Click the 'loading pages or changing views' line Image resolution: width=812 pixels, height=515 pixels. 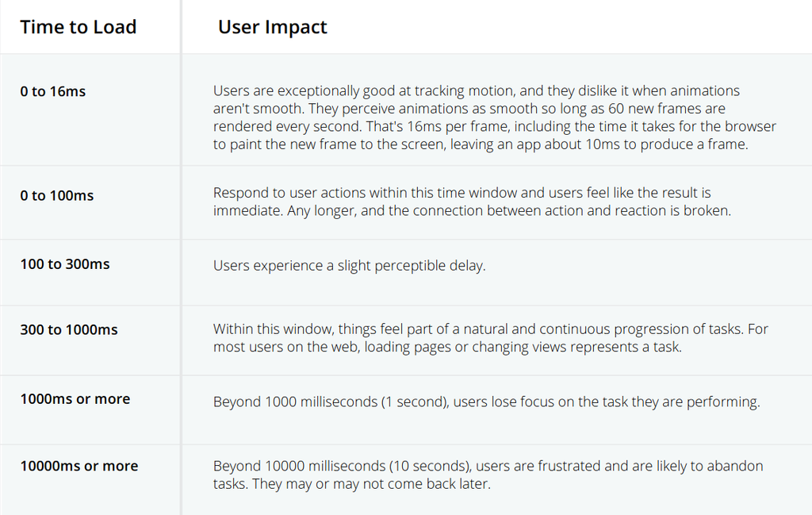[447, 347]
